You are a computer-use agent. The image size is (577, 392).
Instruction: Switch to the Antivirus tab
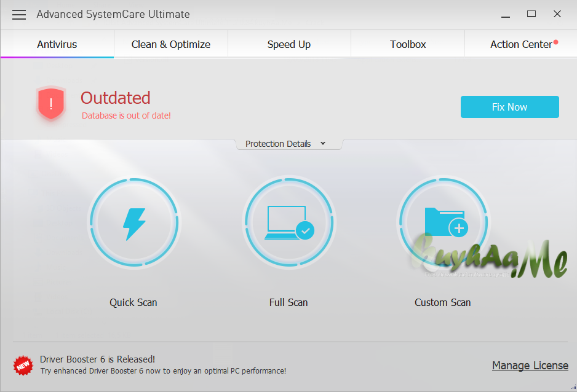[x=57, y=44]
